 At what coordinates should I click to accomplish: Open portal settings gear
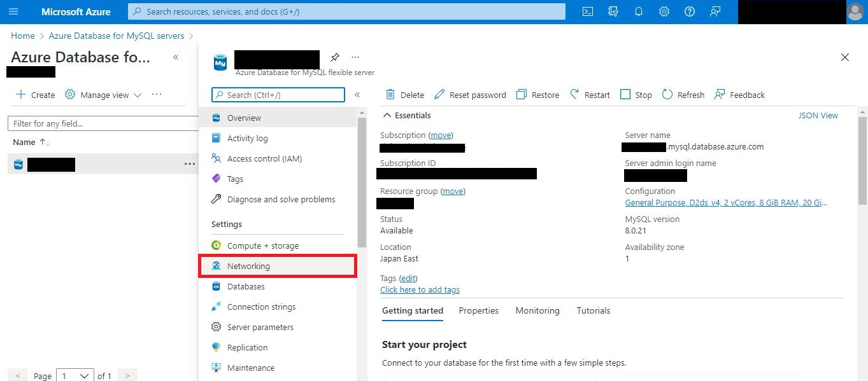coord(664,11)
